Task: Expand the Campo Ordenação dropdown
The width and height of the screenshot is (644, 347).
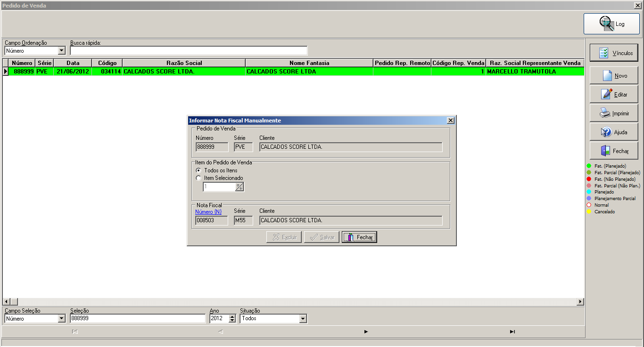Action: tap(62, 50)
